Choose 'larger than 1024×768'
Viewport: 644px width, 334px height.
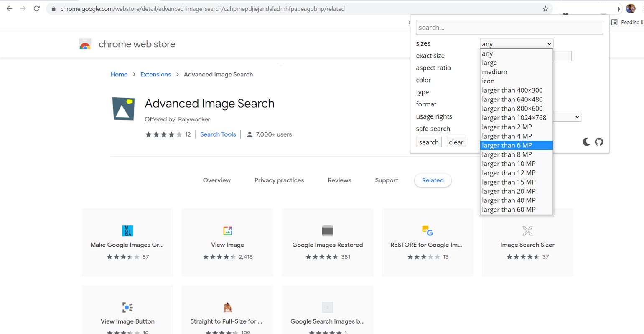(517, 118)
